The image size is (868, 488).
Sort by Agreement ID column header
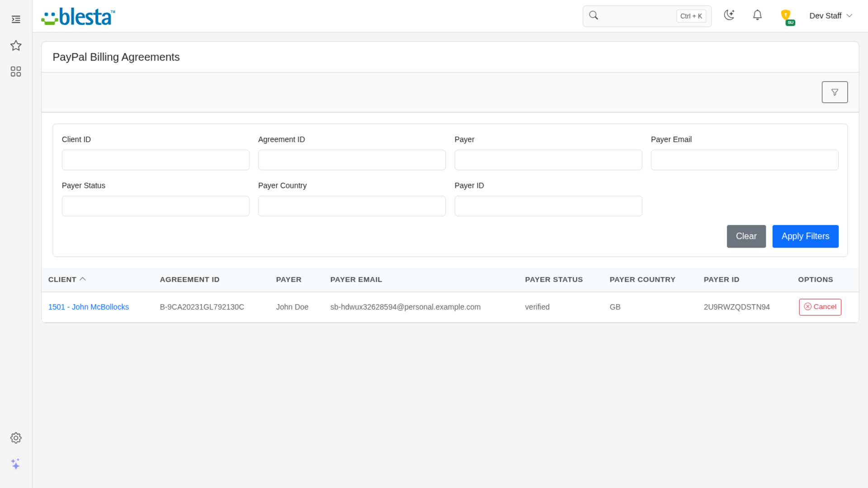point(189,280)
